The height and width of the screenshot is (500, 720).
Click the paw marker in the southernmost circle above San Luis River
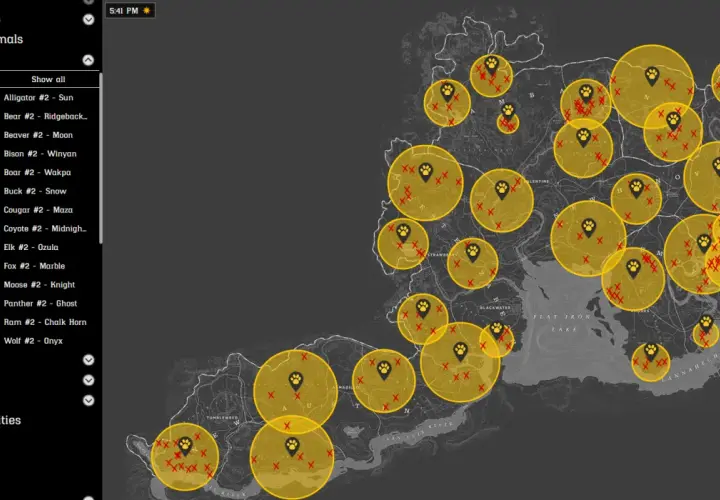click(x=292, y=447)
